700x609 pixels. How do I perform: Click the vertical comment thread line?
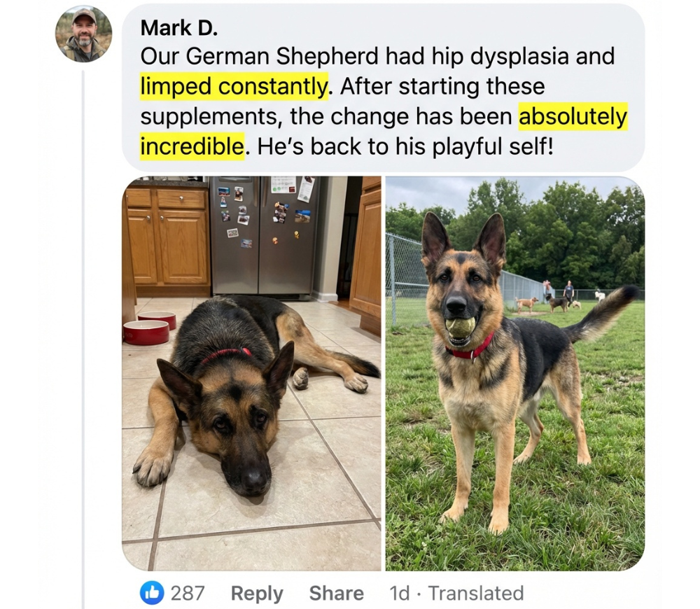pos(83,339)
